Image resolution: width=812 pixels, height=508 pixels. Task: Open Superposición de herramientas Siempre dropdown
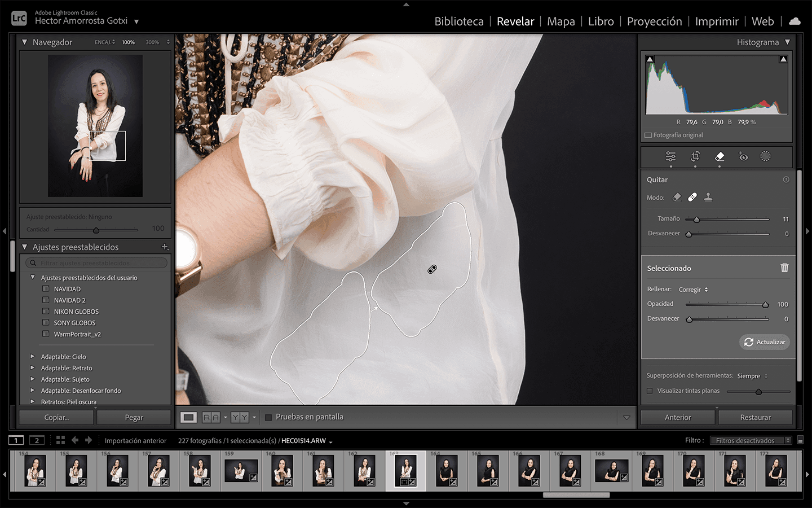click(752, 376)
